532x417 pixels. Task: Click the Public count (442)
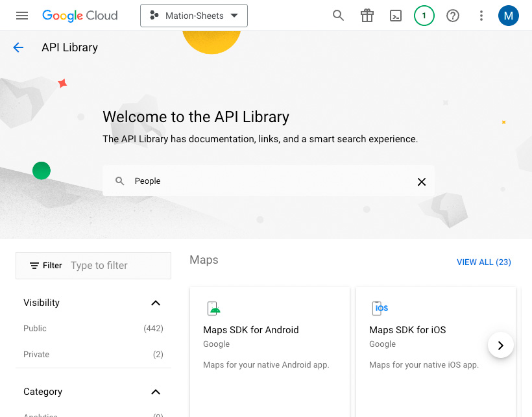pyautogui.click(x=153, y=329)
